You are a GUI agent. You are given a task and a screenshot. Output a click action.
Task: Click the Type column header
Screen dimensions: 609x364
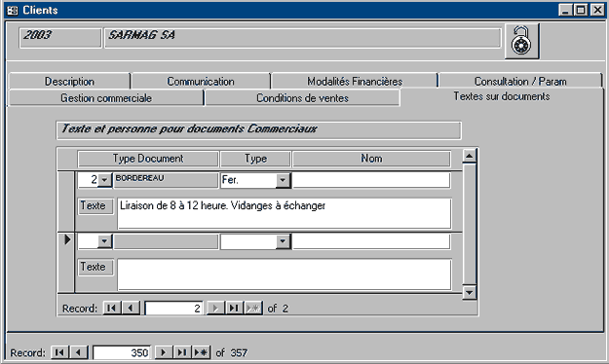pos(255,159)
